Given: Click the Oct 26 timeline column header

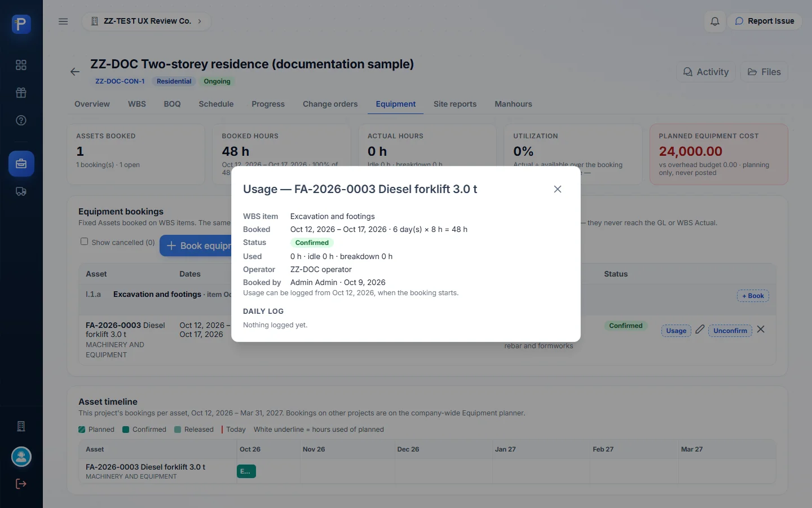Looking at the screenshot, I should coord(250,449).
